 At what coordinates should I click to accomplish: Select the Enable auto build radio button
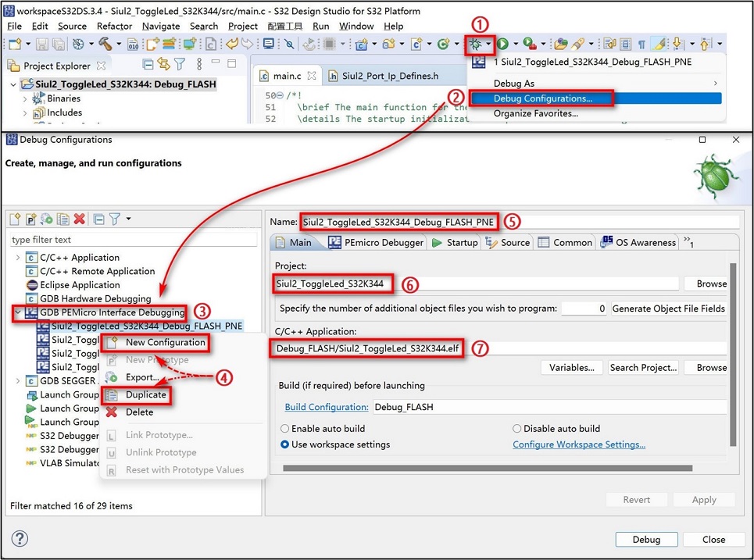pos(284,429)
